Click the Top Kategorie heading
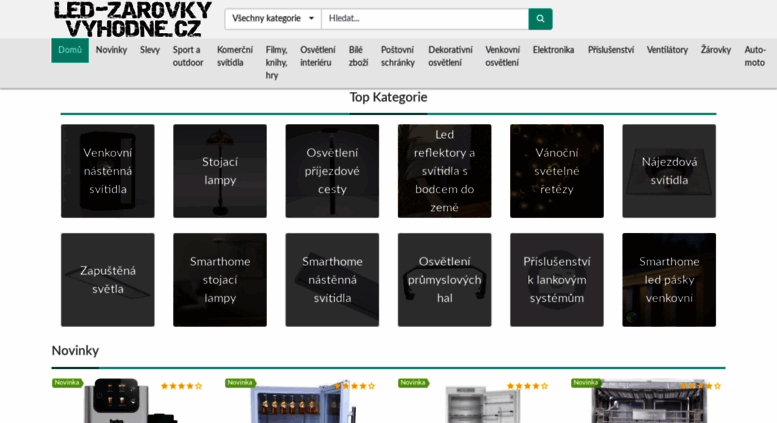 (388, 97)
